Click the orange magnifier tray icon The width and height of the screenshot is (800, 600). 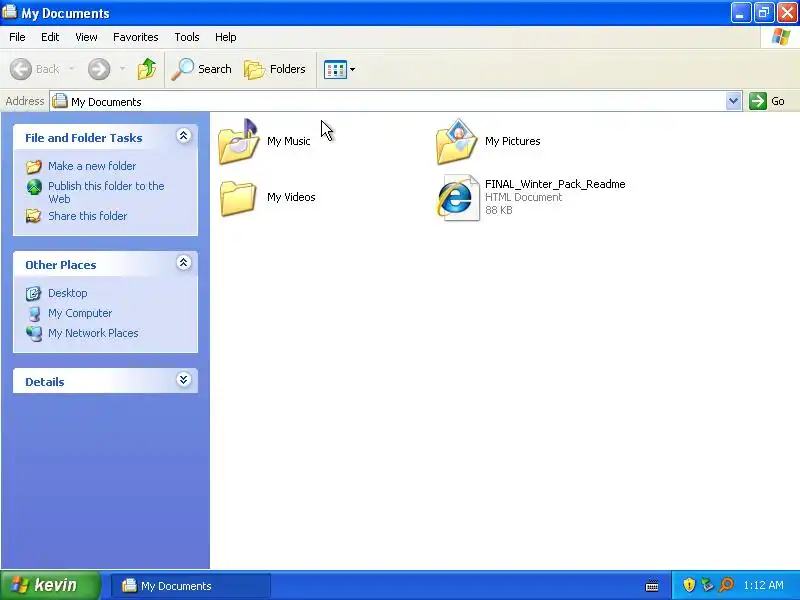pyautogui.click(x=726, y=585)
